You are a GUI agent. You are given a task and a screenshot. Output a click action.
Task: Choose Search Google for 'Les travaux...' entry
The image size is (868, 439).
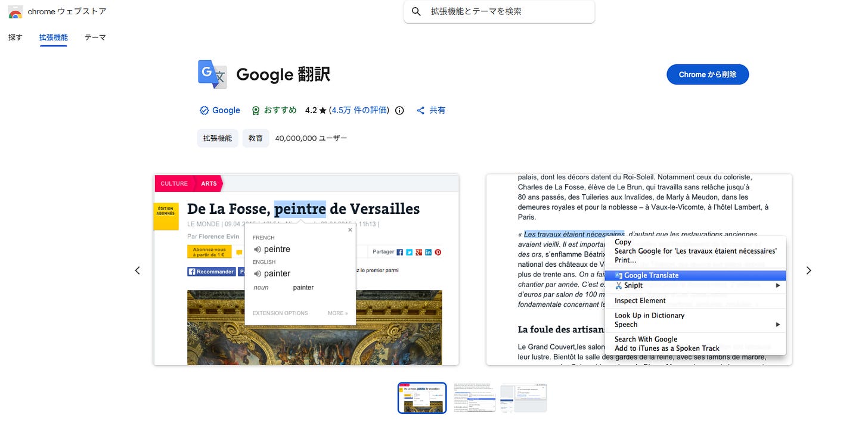696,251
